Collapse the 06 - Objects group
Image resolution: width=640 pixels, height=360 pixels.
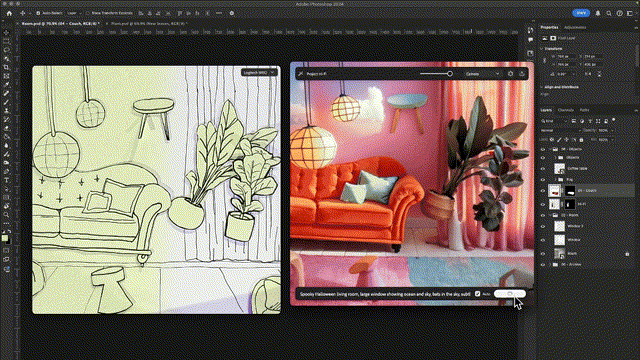(x=549, y=149)
